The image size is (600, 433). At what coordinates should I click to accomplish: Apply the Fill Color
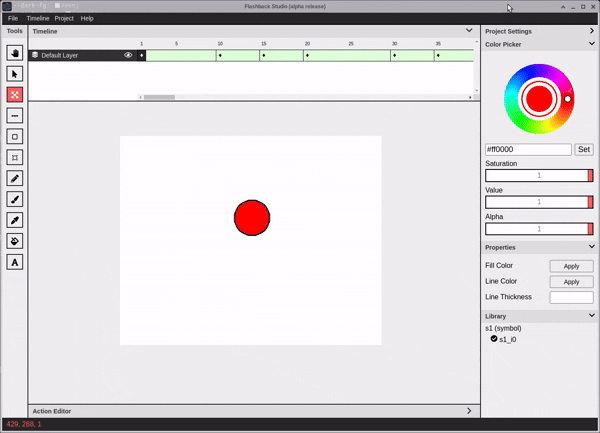pos(571,266)
